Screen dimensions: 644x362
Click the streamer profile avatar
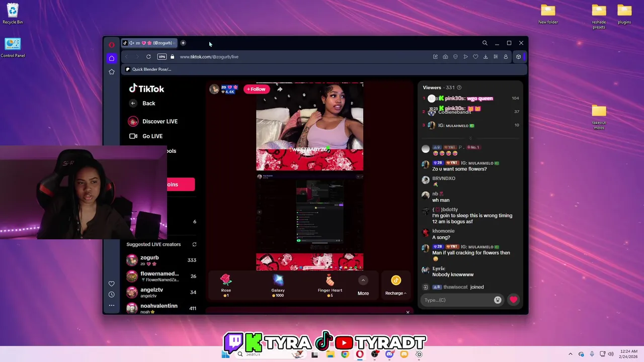(214, 89)
